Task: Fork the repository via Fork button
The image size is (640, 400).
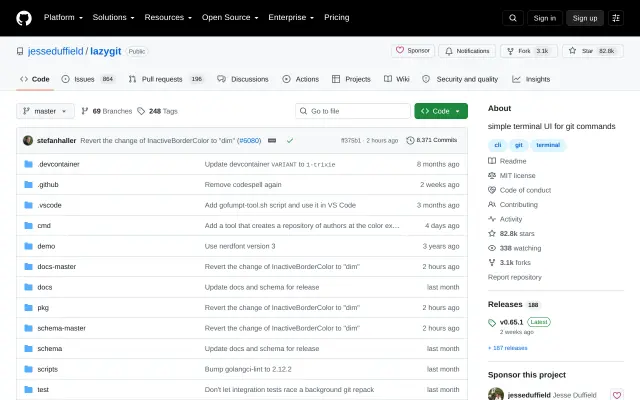Action: (529, 51)
